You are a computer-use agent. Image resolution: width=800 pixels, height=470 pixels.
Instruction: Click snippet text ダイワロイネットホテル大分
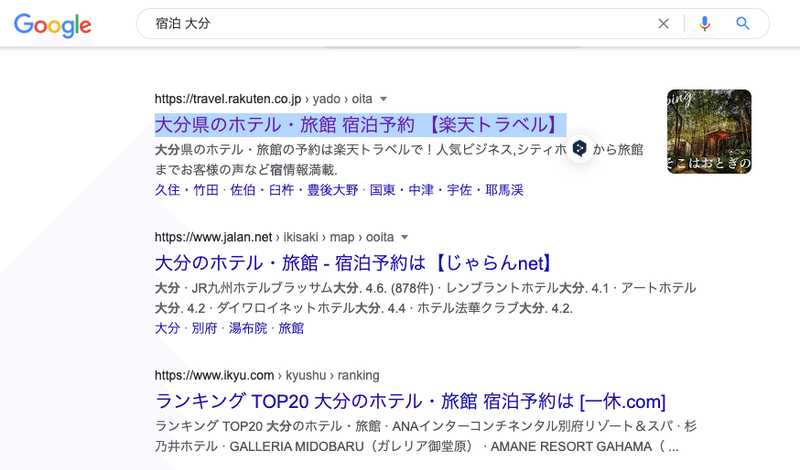pyautogui.click(x=298, y=308)
